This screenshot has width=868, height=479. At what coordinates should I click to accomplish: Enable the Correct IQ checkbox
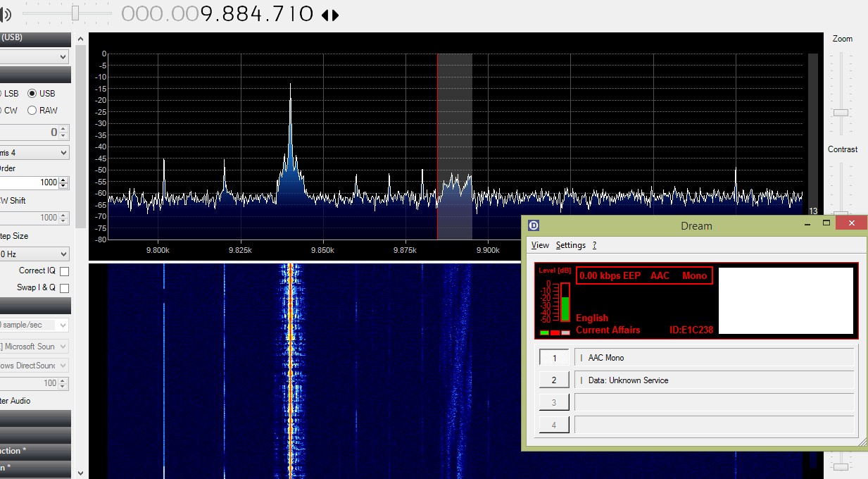64,271
